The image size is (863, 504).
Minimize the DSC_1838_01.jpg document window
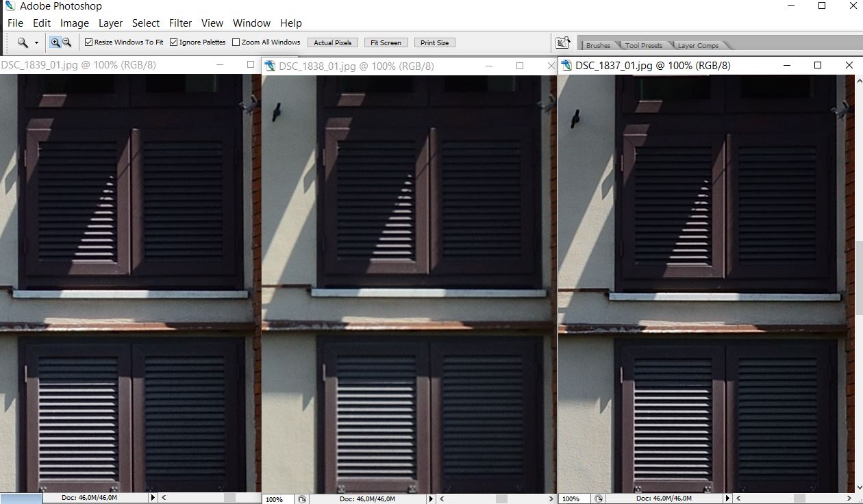tap(489, 66)
